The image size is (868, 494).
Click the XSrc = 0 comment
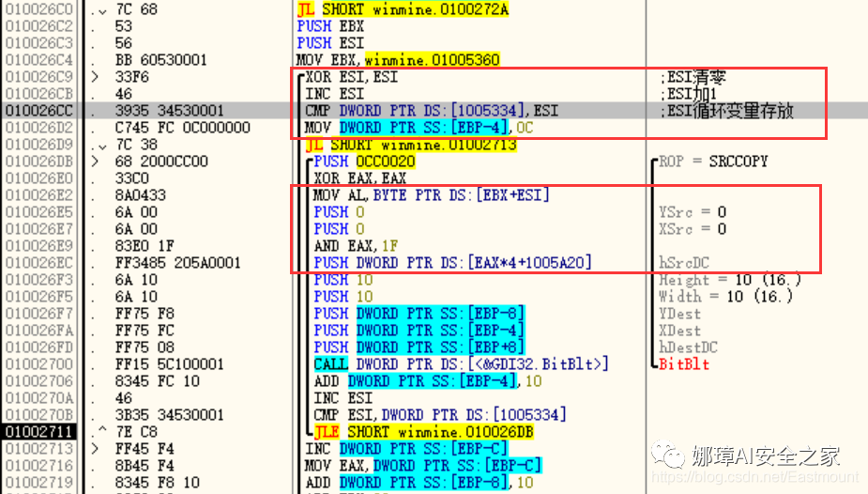693,229
